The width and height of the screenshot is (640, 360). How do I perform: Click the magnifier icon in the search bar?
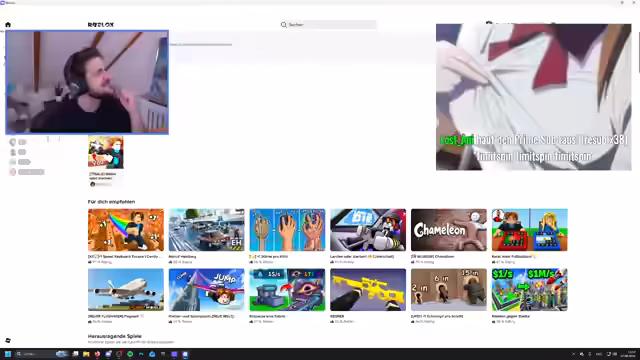click(x=284, y=25)
